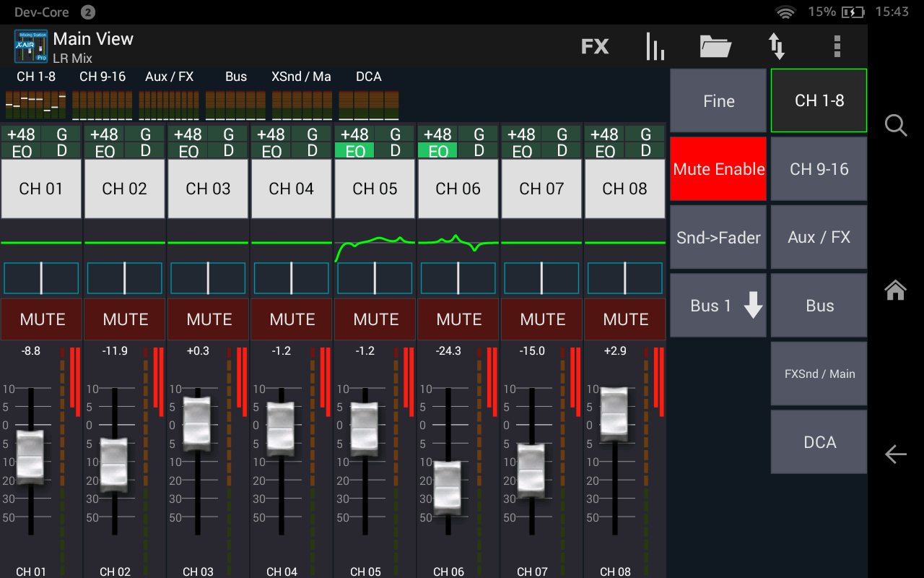Switch to the CH 9-16 layer

[819, 169]
